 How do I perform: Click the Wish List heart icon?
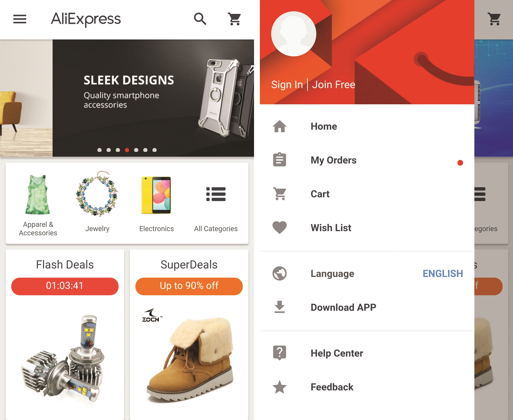point(279,227)
